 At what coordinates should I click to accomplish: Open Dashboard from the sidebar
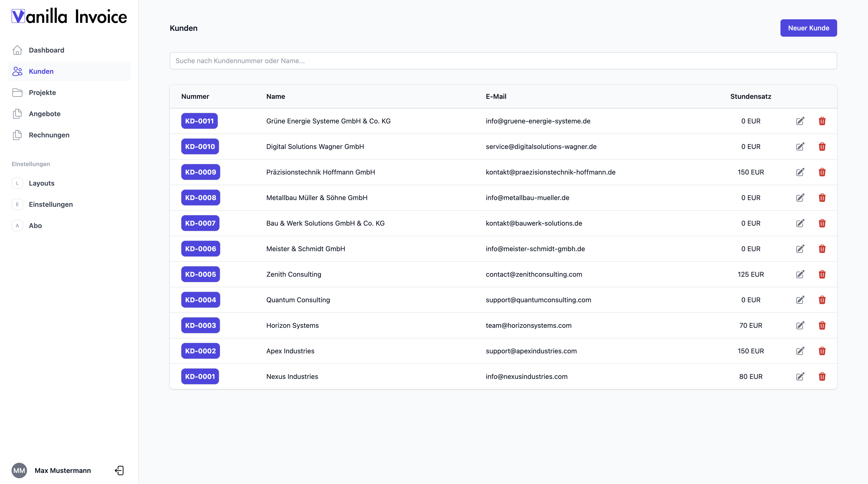[x=46, y=50]
